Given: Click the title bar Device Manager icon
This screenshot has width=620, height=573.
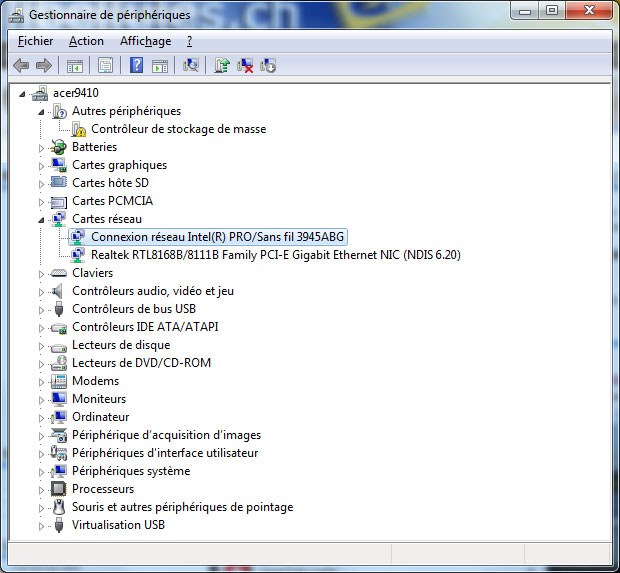Looking at the screenshot, I should [16, 15].
